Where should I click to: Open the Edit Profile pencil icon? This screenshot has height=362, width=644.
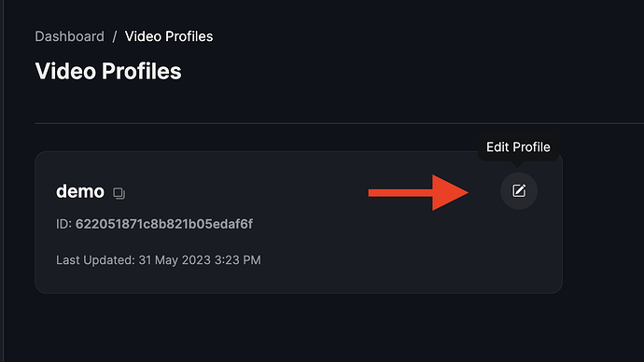coord(519,191)
